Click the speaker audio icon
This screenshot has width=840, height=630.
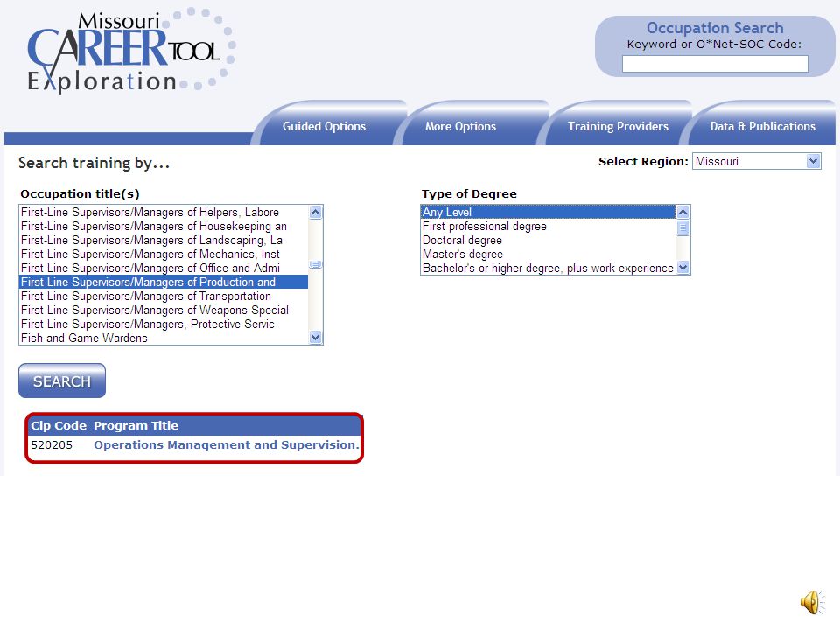pos(812,602)
